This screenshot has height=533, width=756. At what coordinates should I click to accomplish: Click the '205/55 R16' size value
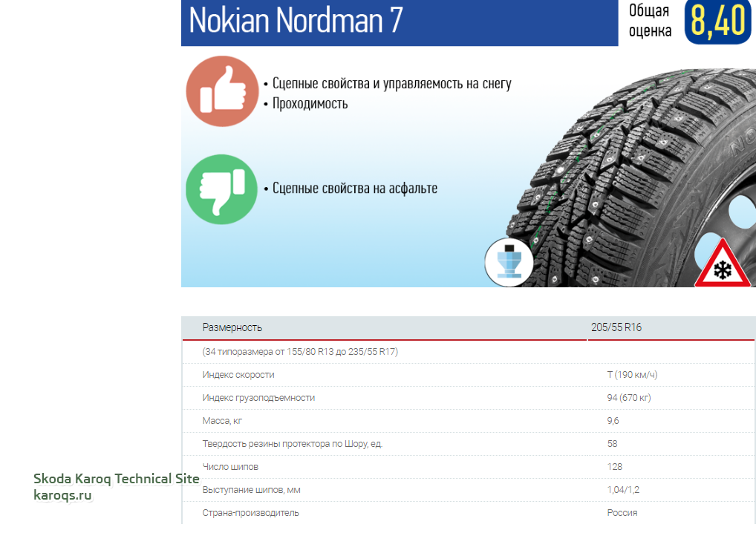(x=616, y=327)
